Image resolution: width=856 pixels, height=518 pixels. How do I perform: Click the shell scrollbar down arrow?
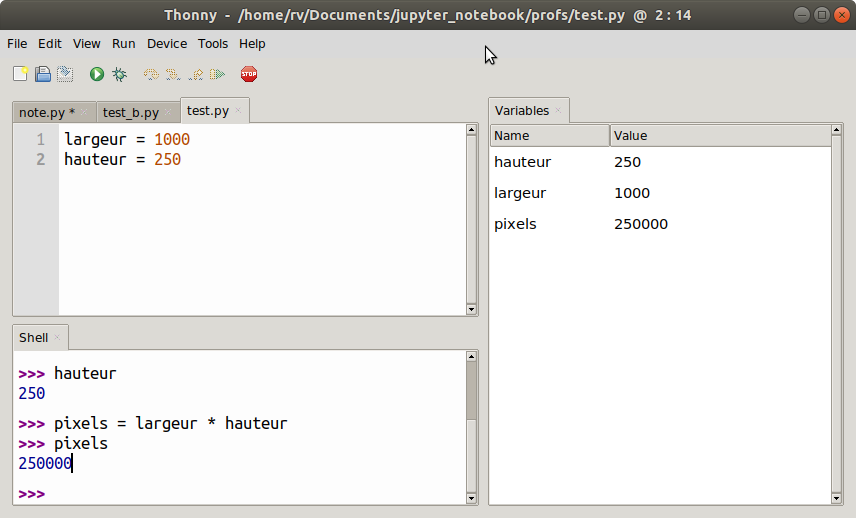tap(471, 498)
